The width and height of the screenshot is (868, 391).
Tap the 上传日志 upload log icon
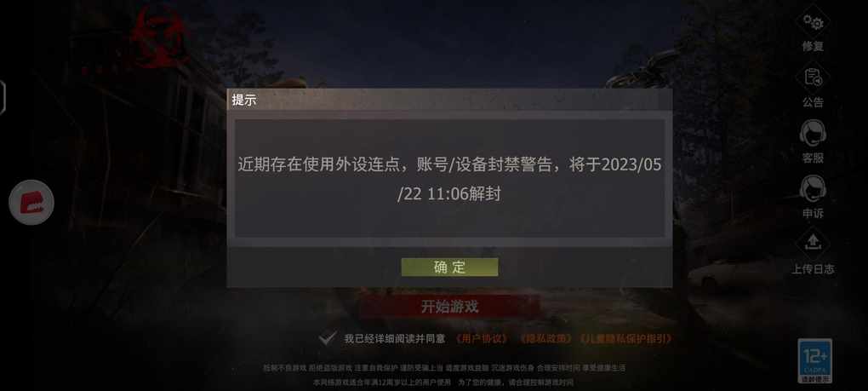point(813,244)
